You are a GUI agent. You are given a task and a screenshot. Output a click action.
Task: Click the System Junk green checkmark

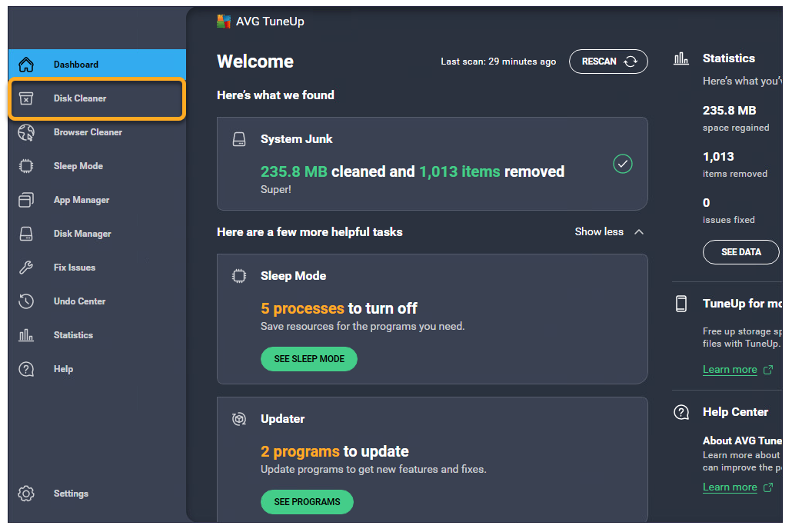[623, 164]
